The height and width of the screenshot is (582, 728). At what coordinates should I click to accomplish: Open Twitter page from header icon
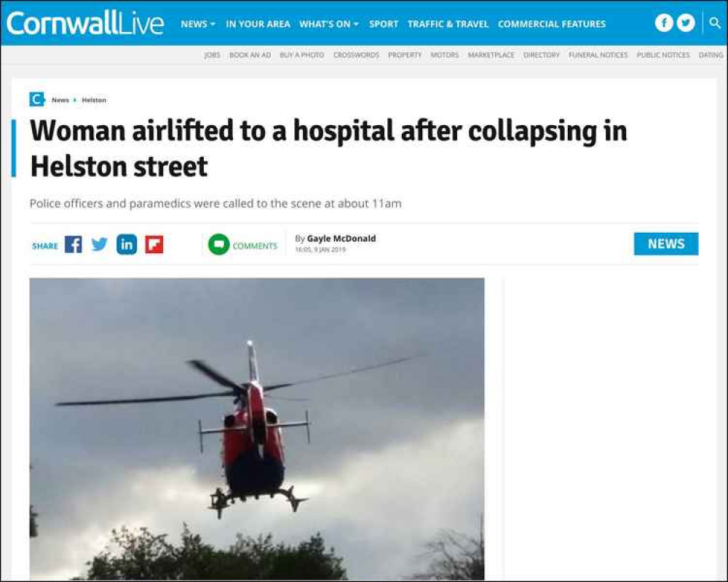[x=686, y=23]
